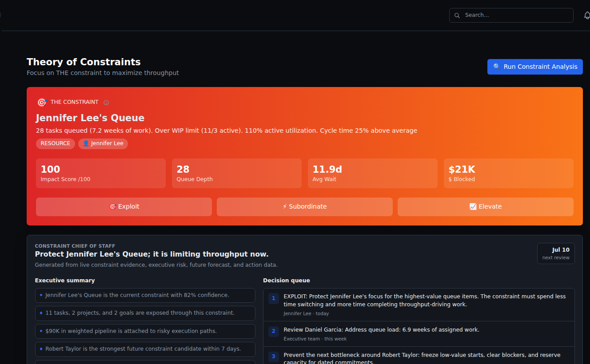Screen dimensions: 590x364
Task: Click the search magnifier icon
Action: coord(457,16)
